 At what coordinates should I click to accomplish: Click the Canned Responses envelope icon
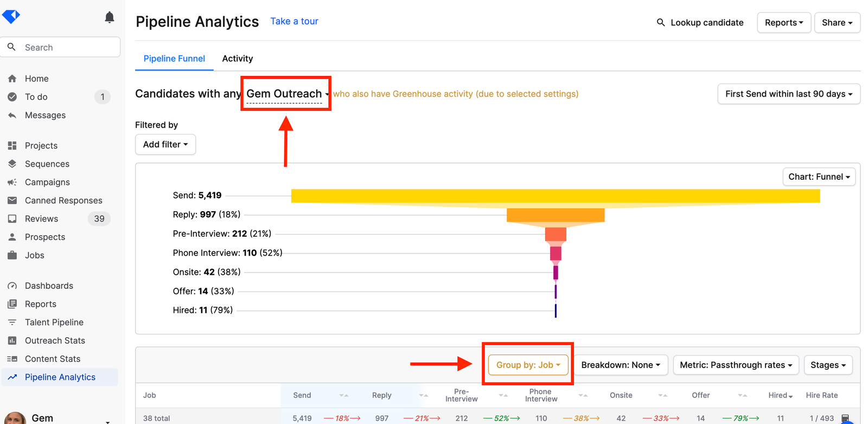[12, 200]
